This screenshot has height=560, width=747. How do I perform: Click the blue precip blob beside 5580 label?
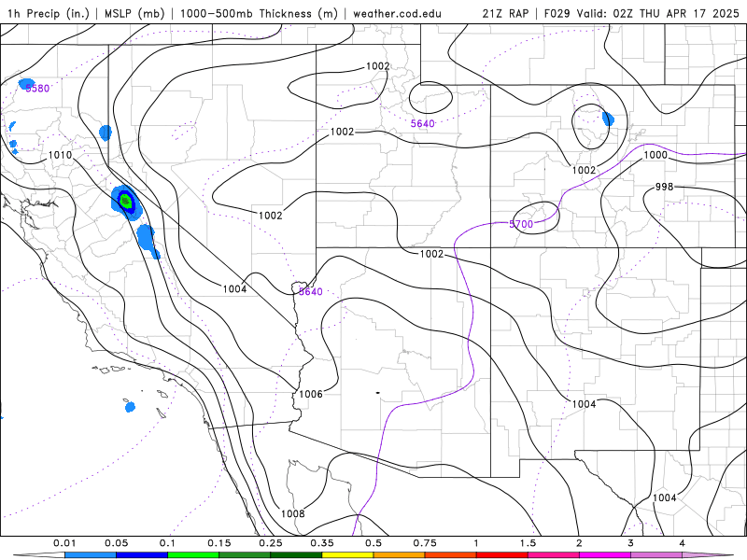[26, 84]
